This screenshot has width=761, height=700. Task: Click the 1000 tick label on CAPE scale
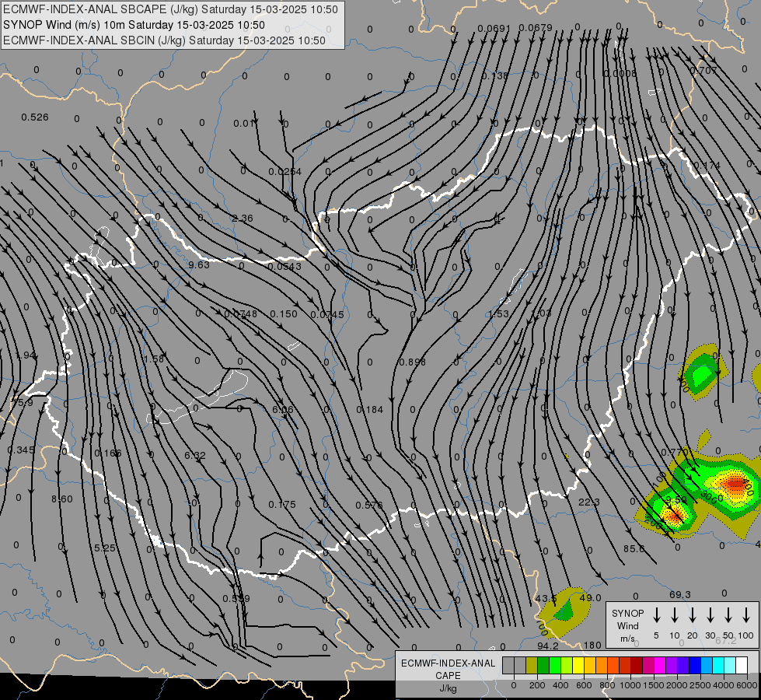[630, 685]
